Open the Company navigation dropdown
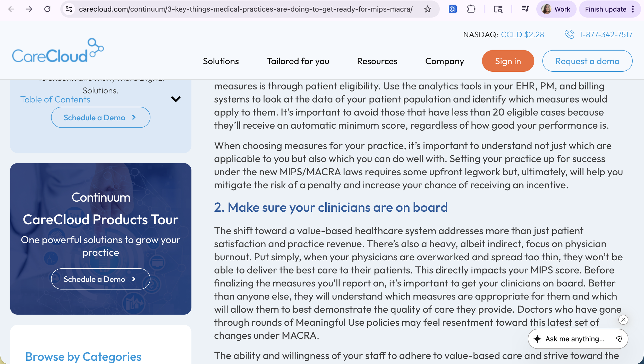Screen dimensions: 644x364 pos(444,61)
